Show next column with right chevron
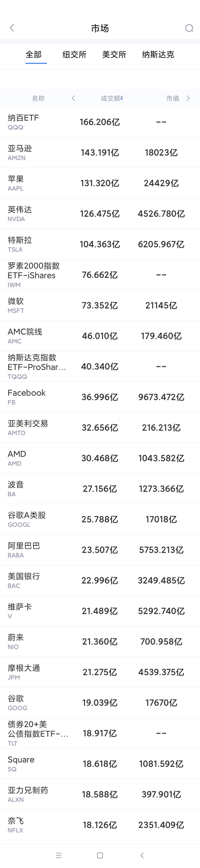 click(x=188, y=98)
